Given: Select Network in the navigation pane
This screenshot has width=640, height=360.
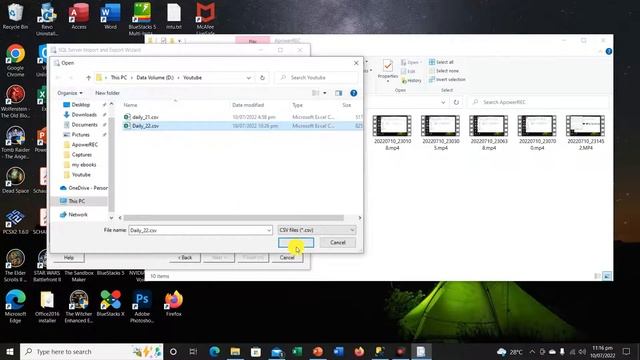Looking at the screenshot, I should point(78,214).
